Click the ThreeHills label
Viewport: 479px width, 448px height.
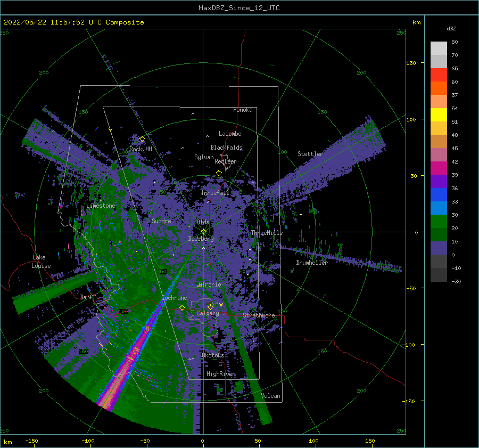(267, 233)
